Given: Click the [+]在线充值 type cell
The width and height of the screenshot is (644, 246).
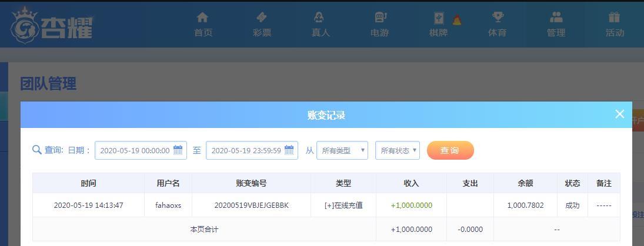Looking at the screenshot, I should [x=343, y=205].
